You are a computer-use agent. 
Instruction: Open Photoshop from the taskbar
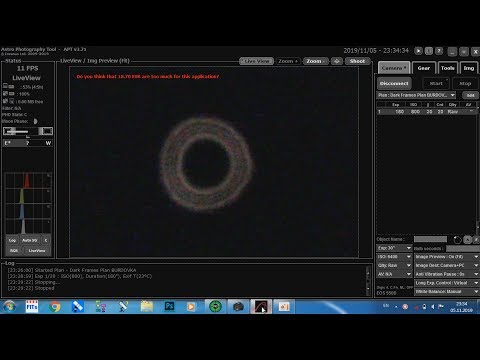169,306
